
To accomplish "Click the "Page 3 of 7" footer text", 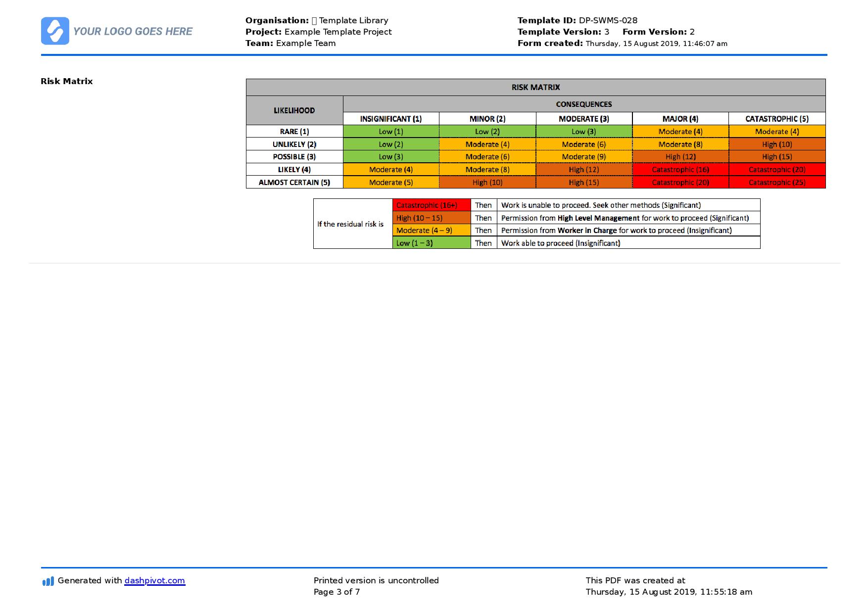I will coord(337,592).
